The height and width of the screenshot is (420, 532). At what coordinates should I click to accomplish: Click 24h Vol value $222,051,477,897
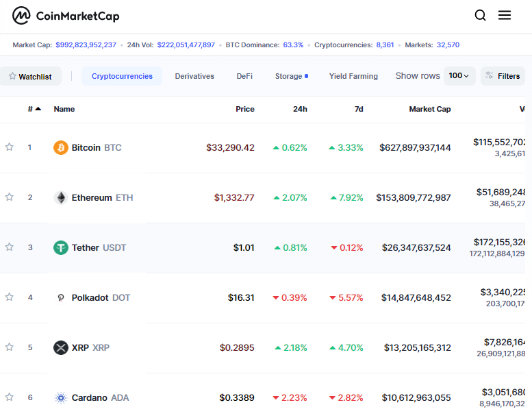(x=186, y=45)
